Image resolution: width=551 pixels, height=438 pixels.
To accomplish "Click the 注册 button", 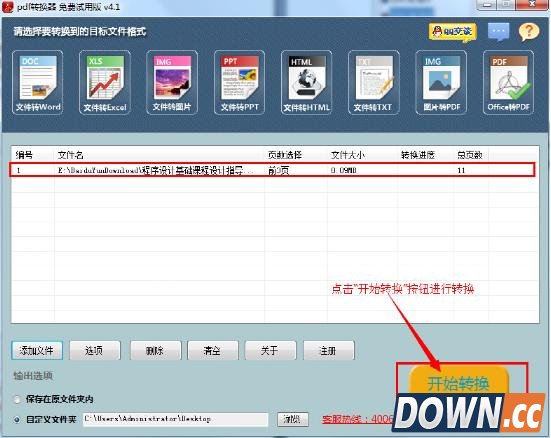I will click(x=329, y=350).
